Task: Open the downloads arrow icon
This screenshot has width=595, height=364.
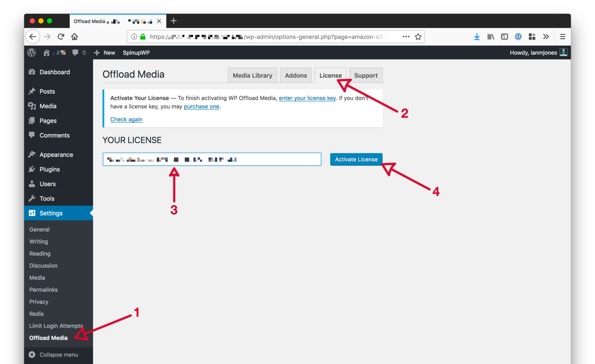Action: [x=477, y=37]
